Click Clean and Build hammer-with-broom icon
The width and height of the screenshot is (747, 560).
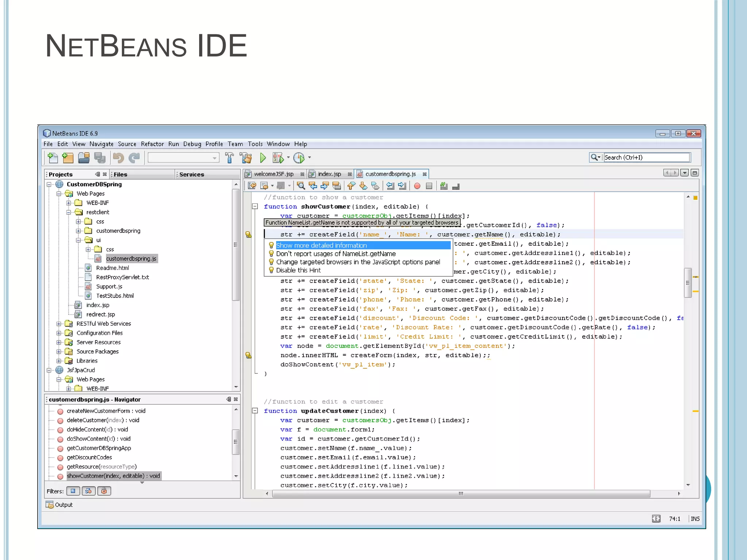[x=246, y=158]
